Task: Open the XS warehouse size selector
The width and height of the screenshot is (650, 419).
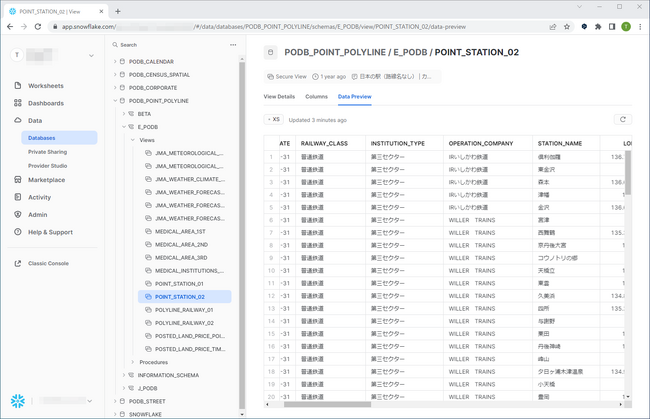Action: coord(274,119)
